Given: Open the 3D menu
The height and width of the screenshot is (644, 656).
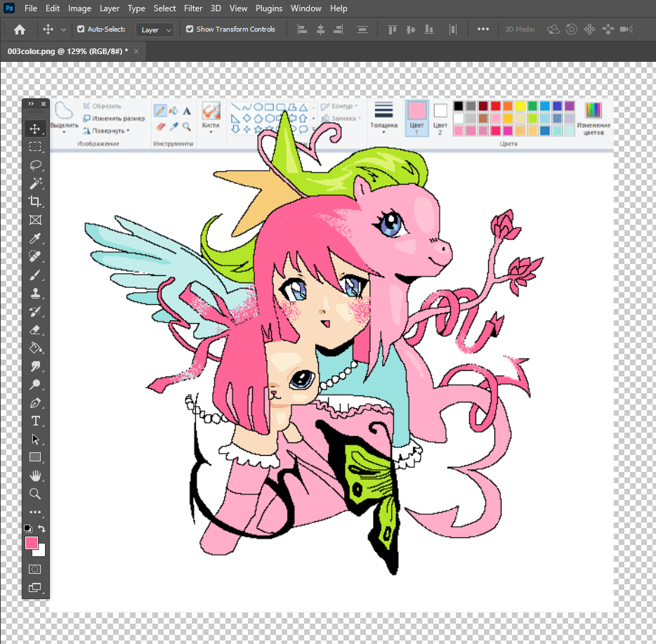Looking at the screenshot, I should click(x=216, y=8).
